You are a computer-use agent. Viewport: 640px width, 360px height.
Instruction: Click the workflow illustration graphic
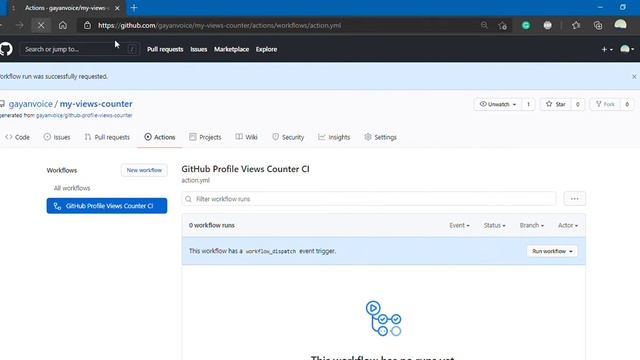pos(383,318)
